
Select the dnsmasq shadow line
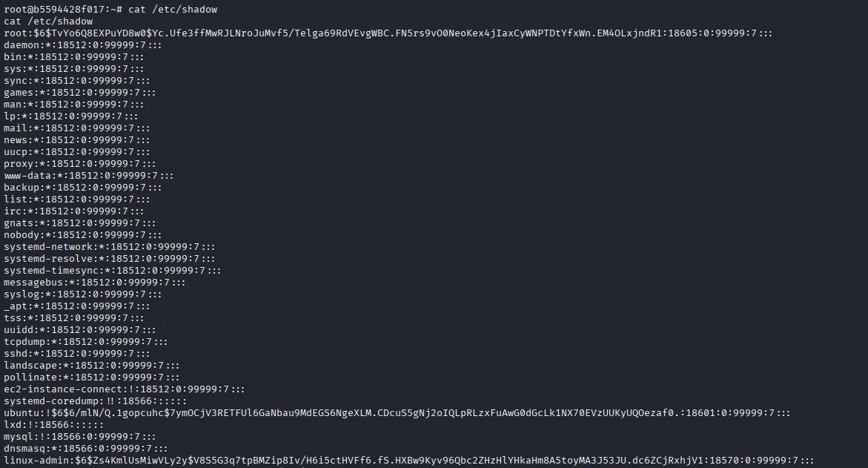tap(85, 449)
